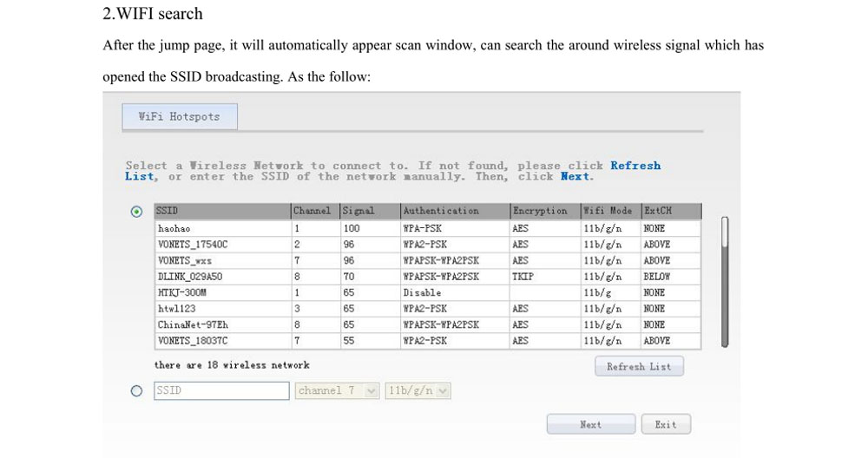868x458 pixels.
Task: Click the TKIP encryption cell
Action: point(545,276)
